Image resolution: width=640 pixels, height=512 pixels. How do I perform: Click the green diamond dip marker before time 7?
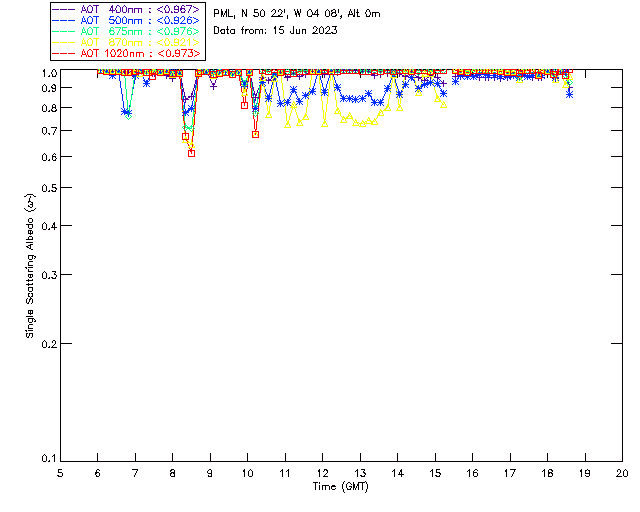pyautogui.click(x=129, y=116)
